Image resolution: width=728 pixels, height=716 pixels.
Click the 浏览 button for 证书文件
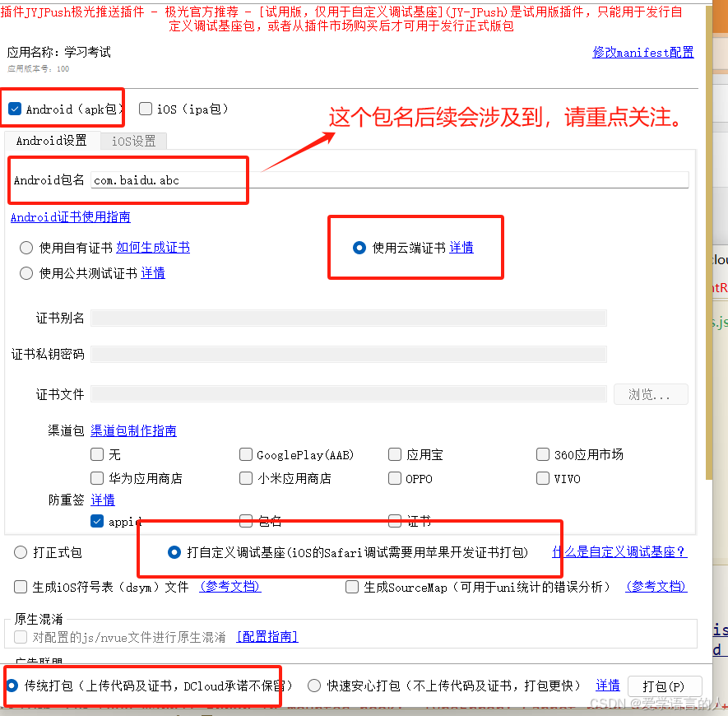click(651, 394)
